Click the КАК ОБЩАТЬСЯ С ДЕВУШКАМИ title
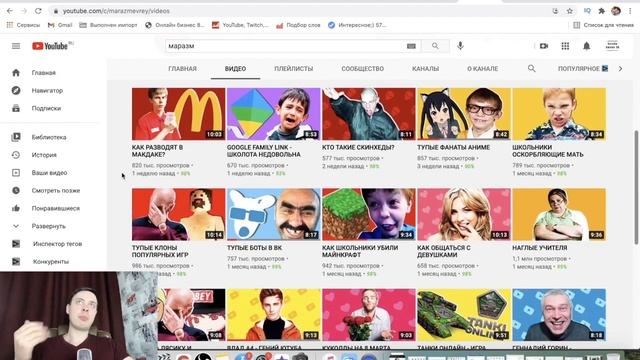This screenshot has height=360, width=640. (444, 251)
